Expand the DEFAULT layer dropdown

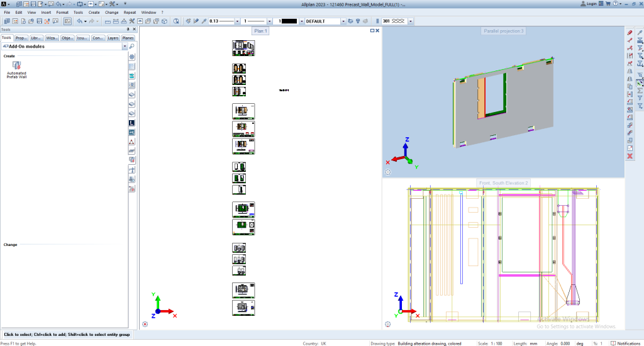[343, 21]
